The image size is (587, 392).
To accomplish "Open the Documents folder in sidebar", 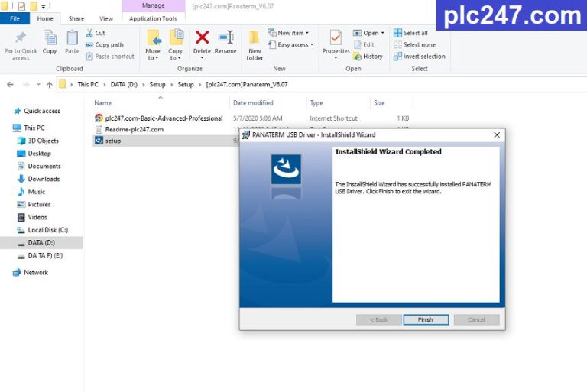I will click(44, 166).
